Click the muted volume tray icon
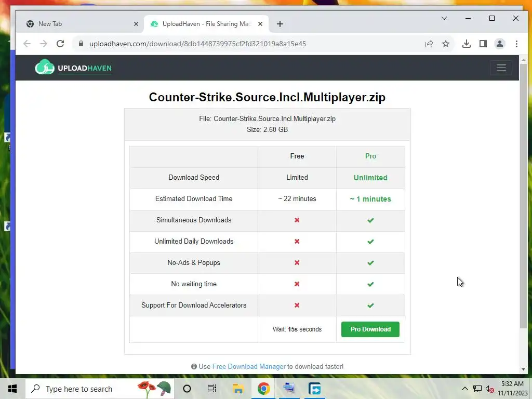The image size is (532, 399). [x=489, y=389]
